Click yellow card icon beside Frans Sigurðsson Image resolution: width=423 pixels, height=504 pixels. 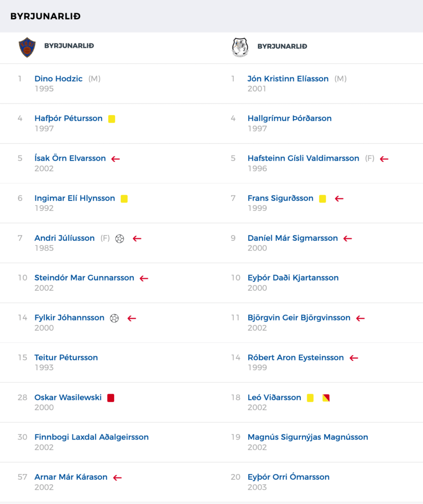tap(323, 199)
